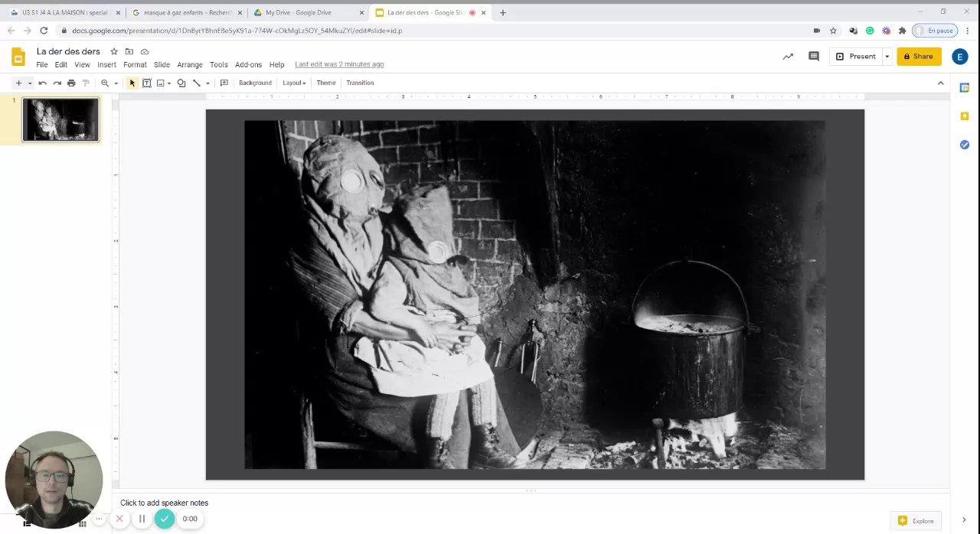Finish recording with green checkmark
The height and width of the screenshot is (534, 980).
tap(164, 519)
